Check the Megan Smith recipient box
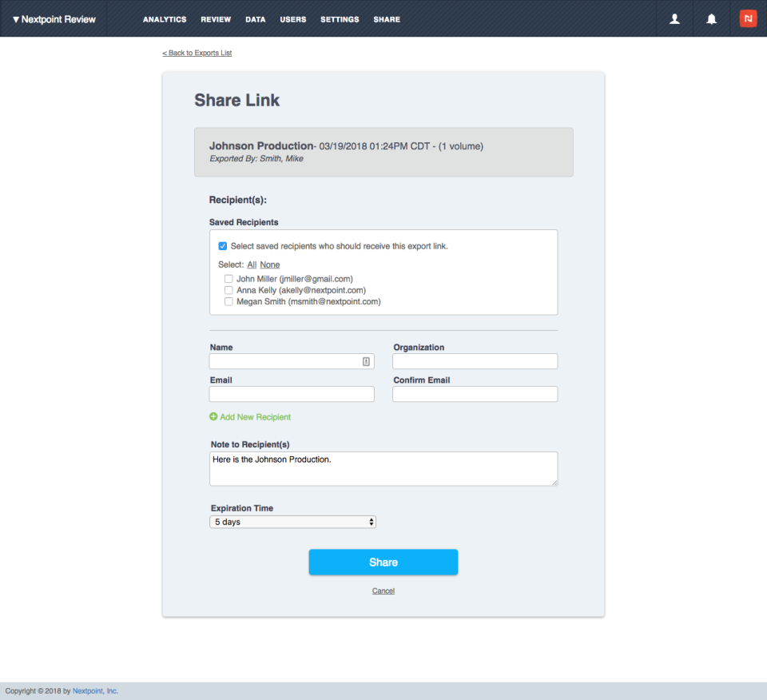Viewport: 767px width, 700px height. coord(229,301)
